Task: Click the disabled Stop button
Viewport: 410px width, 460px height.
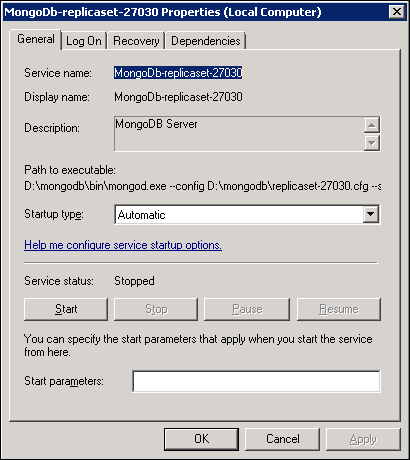Action: coord(156,309)
